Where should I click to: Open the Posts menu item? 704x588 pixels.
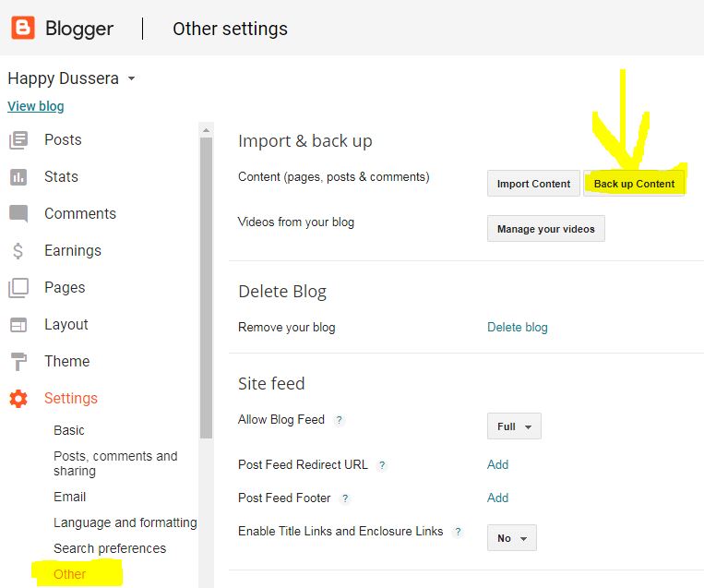(63, 139)
